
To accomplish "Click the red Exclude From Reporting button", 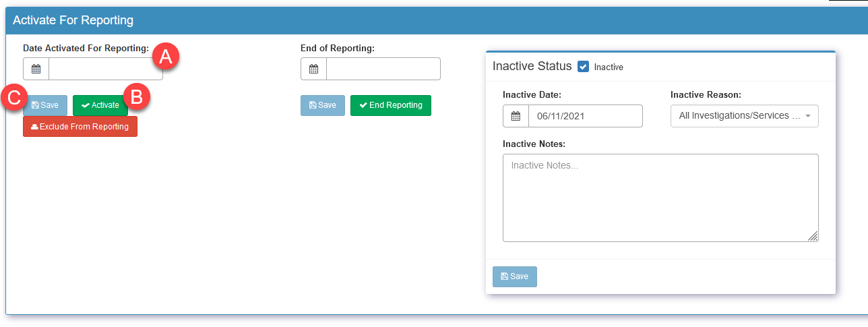I will [x=80, y=127].
